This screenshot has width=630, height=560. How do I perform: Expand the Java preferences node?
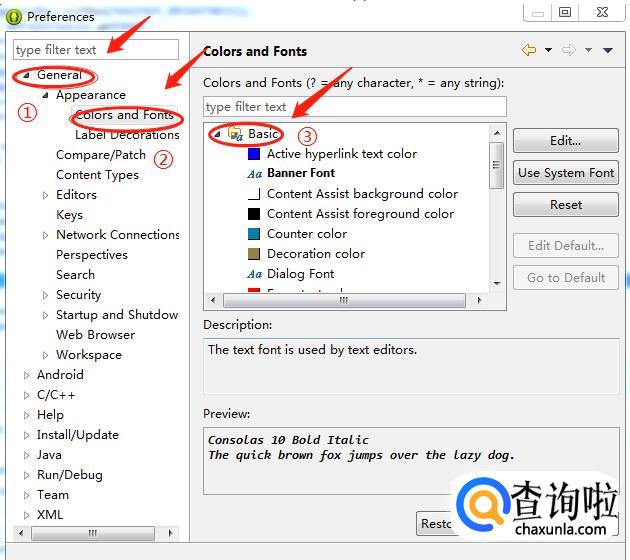click(27, 455)
